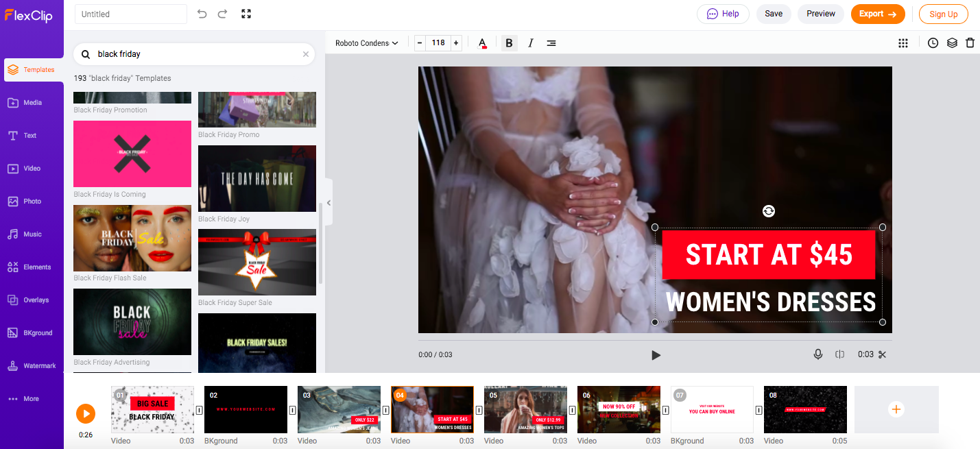Click the Preview button
Screen dimensions: 980x449
click(820, 14)
